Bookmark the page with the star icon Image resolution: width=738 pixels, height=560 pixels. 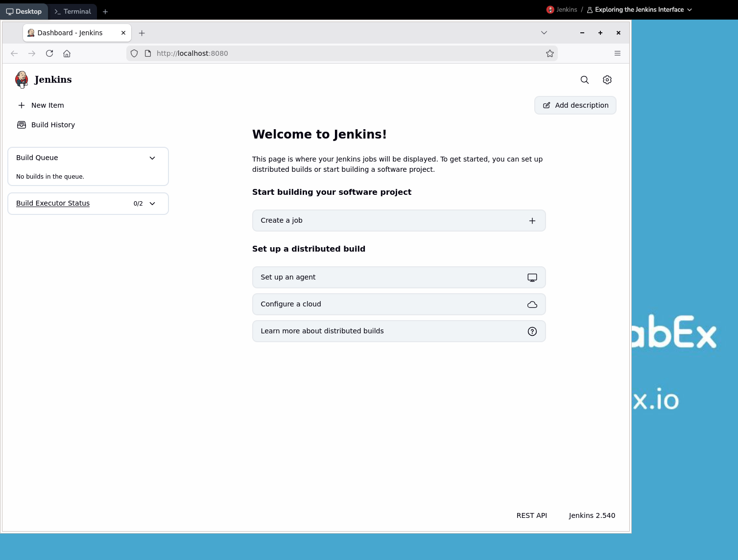coord(550,53)
